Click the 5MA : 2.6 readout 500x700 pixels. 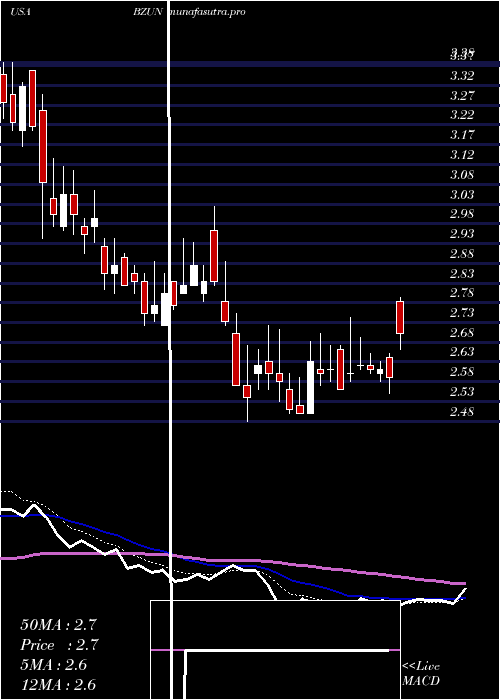point(54,665)
